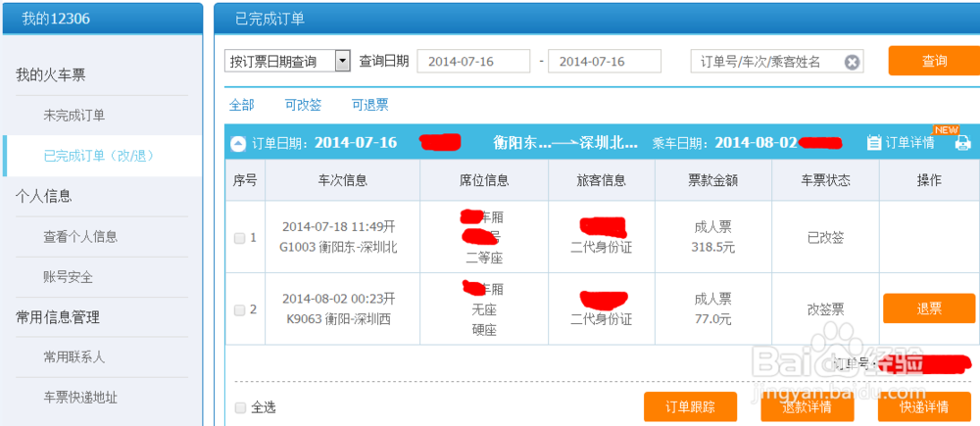Click the 个人信息 sidebar heading
Image resolution: width=980 pixels, height=426 pixels.
pos(43,197)
